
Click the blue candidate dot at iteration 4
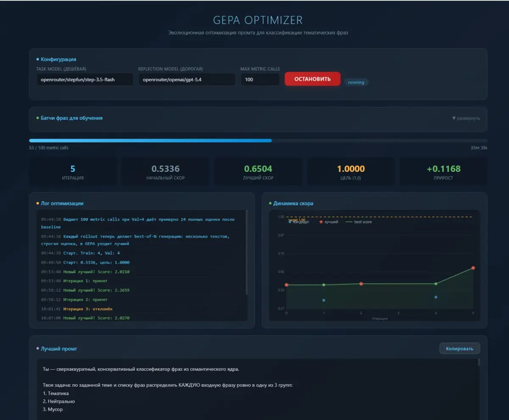[436, 297]
